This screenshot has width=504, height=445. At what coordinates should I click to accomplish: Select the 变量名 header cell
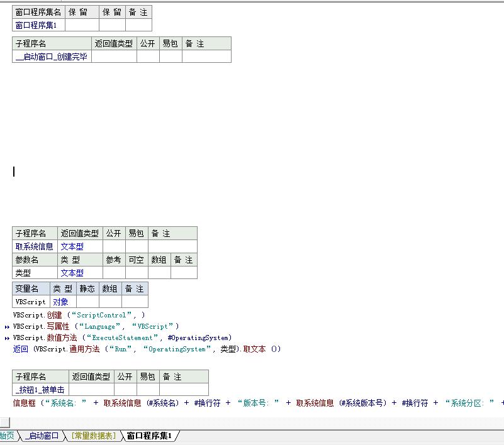[x=31, y=288]
